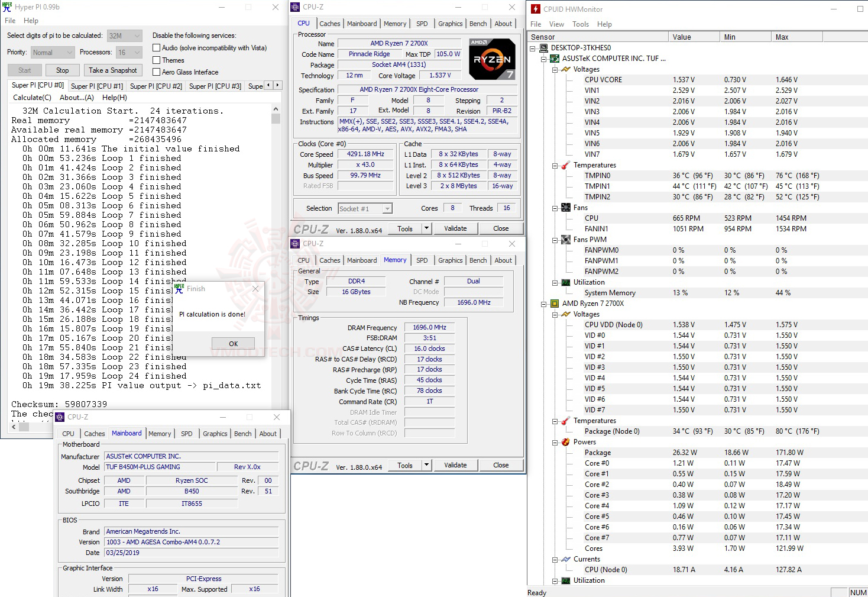
Task: Click the title icon of the CPU-Z Memory window
Action: pos(296,244)
